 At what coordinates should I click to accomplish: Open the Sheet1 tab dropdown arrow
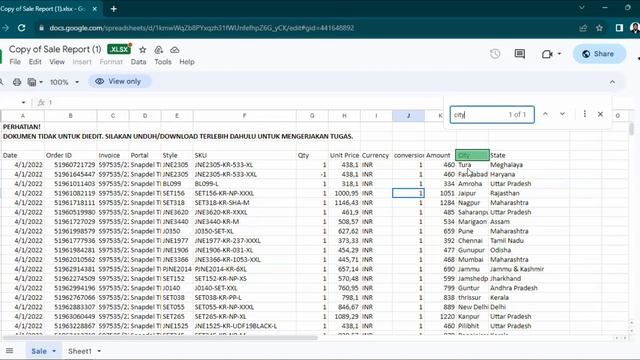tap(99, 351)
